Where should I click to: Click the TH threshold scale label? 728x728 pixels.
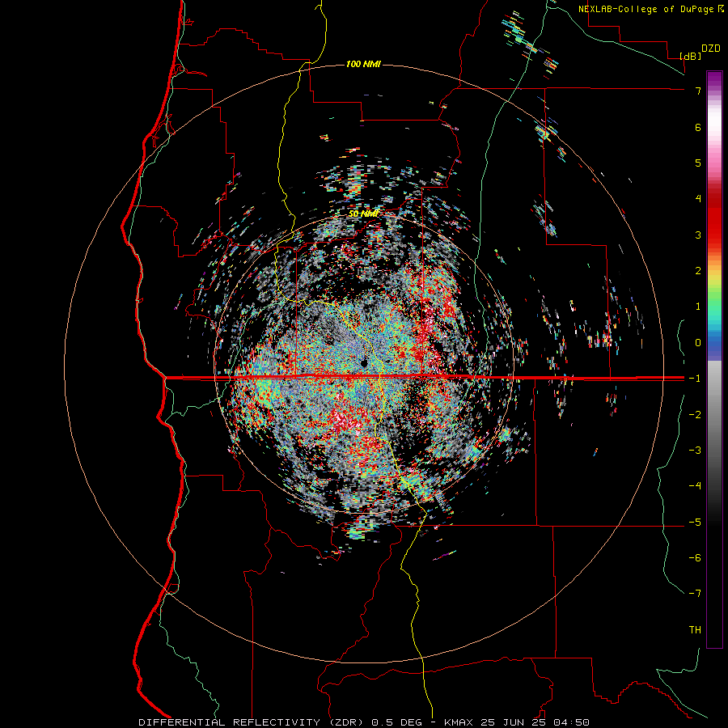(695, 630)
